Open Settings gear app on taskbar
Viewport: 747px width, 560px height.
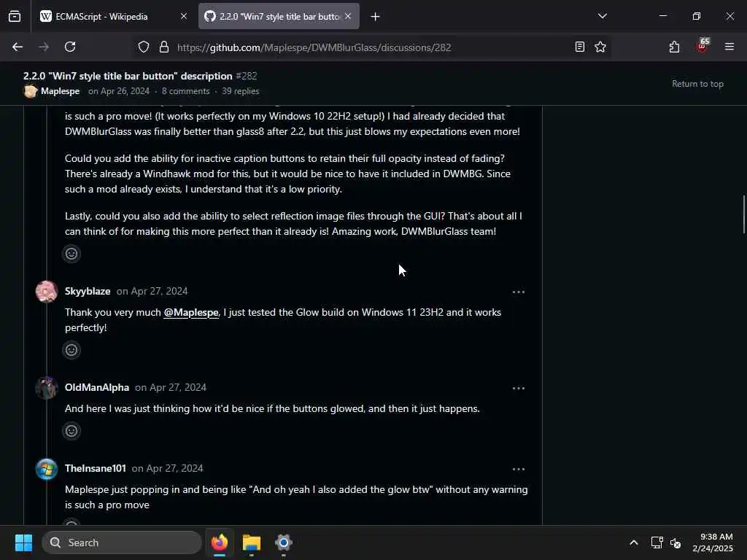(x=284, y=542)
